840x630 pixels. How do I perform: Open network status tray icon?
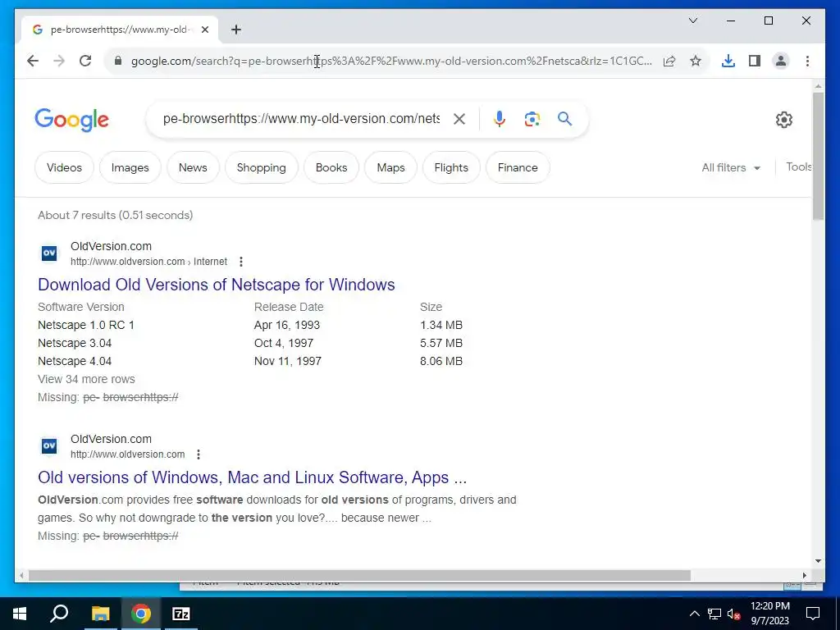pyautogui.click(x=714, y=614)
